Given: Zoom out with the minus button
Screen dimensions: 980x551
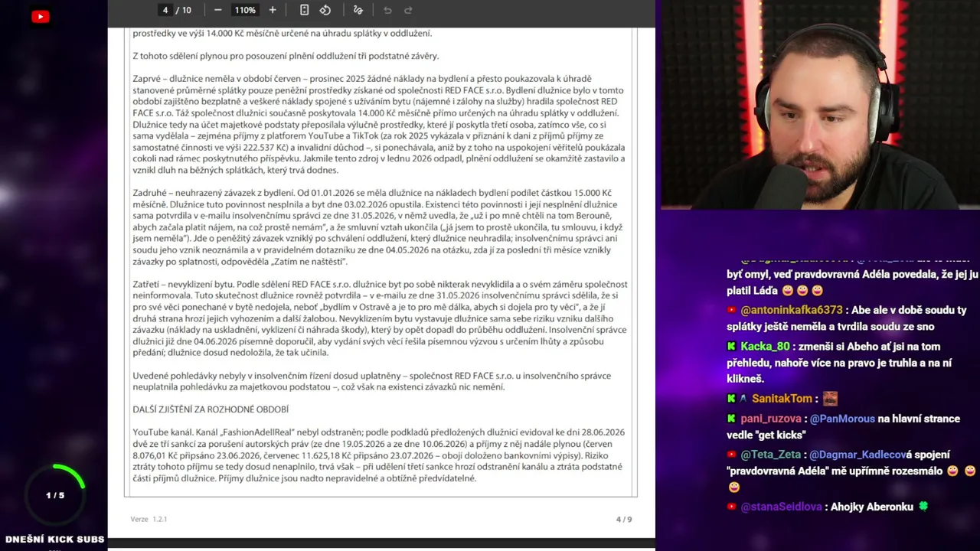Looking at the screenshot, I should (x=218, y=10).
